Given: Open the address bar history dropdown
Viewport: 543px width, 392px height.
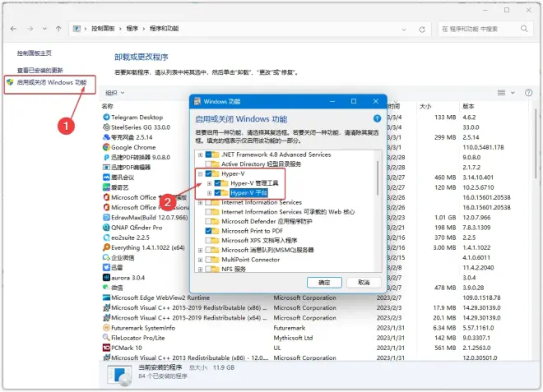Looking at the screenshot, I should (404, 30).
